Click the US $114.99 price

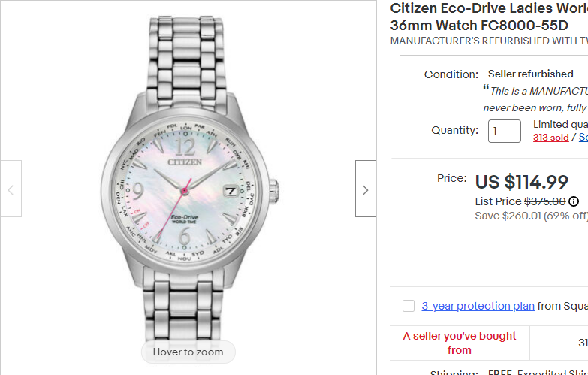tap(521, 182)
